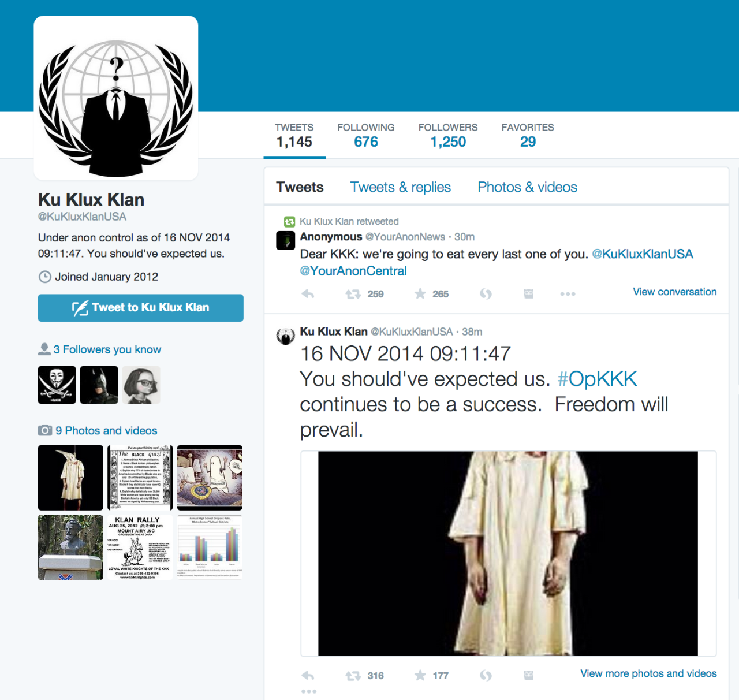Open the KLAN RALLY flyer thumbnail
The image size is (739, 700).
(x=140, y=548)
